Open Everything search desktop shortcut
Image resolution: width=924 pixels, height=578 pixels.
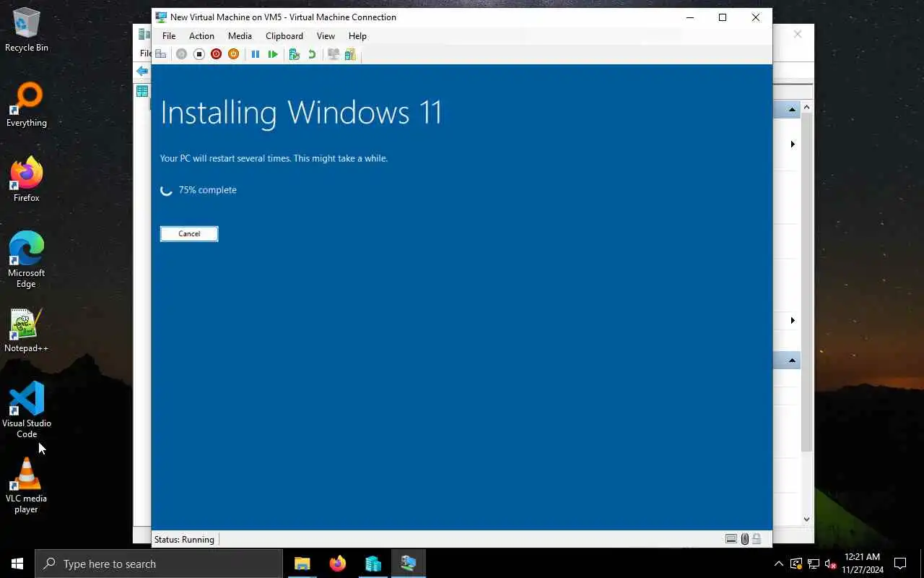point(27,105)
